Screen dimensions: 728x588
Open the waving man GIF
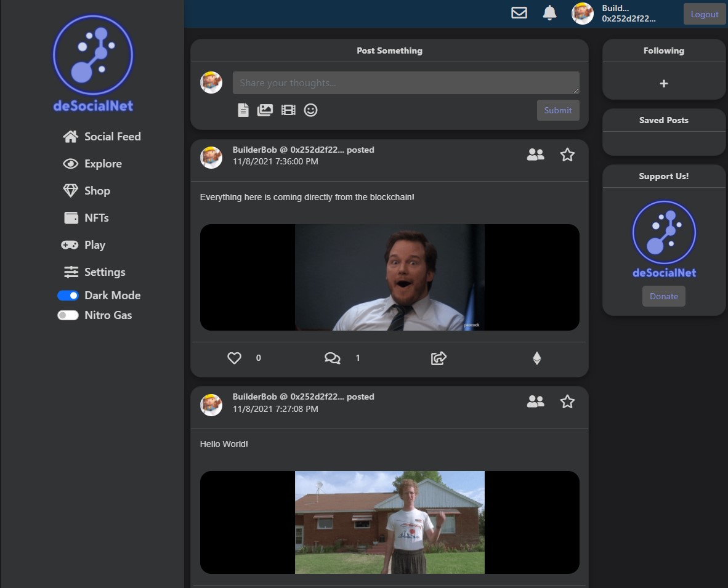[389, 523]
